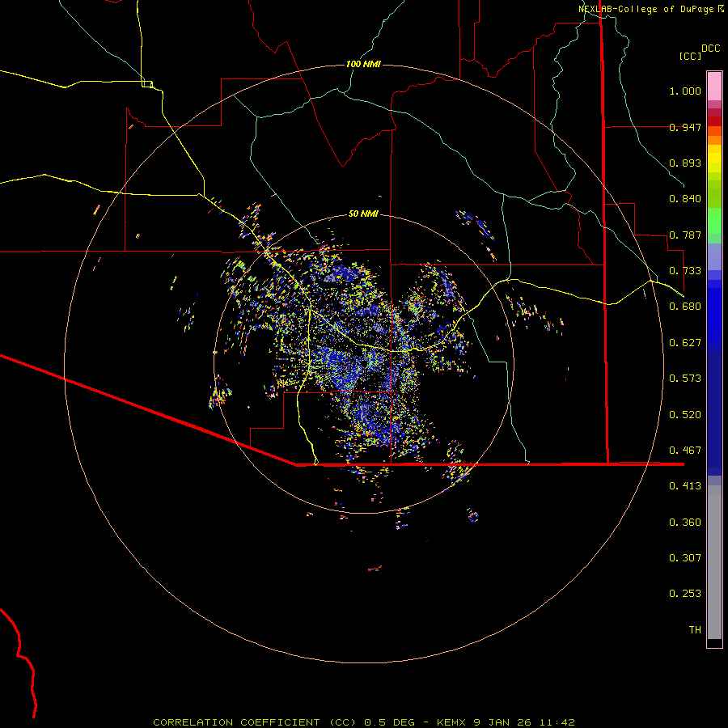Click the bright green band on the scale

point(714,221)
